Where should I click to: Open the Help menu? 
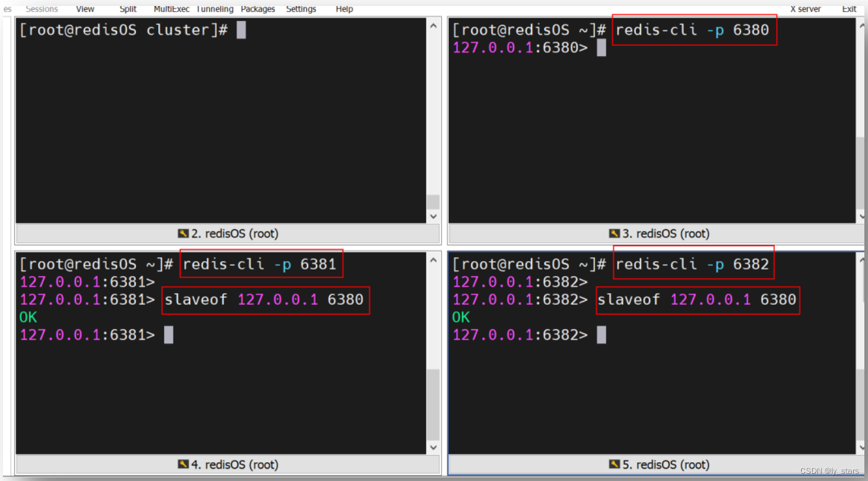click(x=344, y=8)
